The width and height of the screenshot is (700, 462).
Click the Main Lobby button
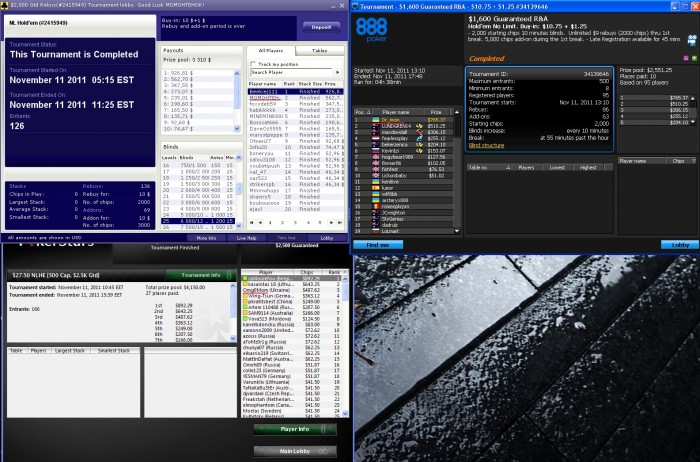(x=295, y=451)
